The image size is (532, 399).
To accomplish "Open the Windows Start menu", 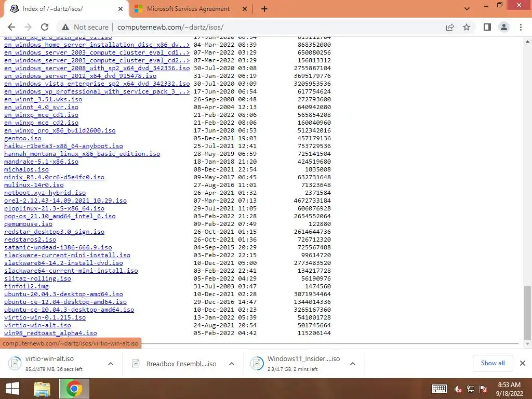I will (12, 389).
